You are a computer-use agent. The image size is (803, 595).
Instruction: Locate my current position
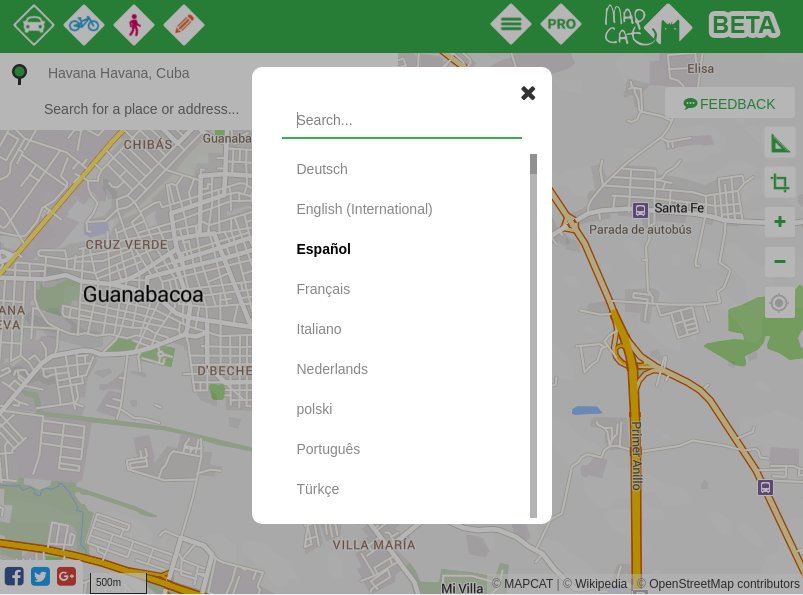click(x=780, y=303)
